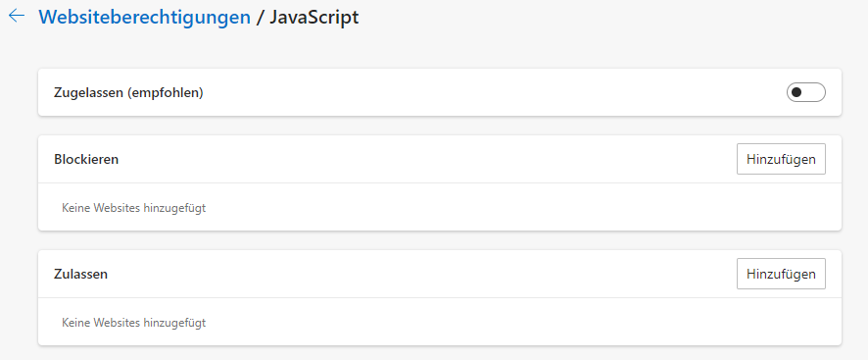Select the empty-sites message under Zulassen

(133, 323)
